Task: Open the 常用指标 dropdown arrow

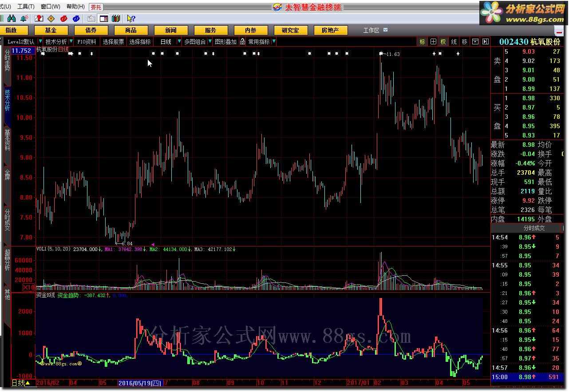Action: (274, 42)
